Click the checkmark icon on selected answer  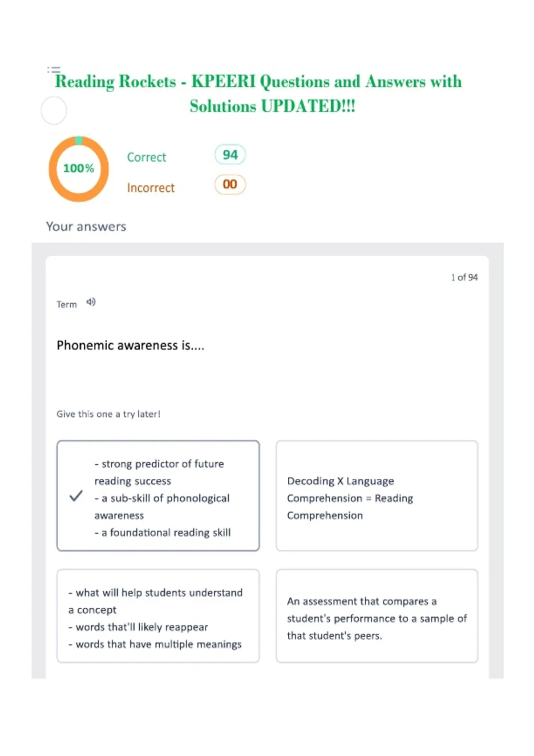point(76,495)
